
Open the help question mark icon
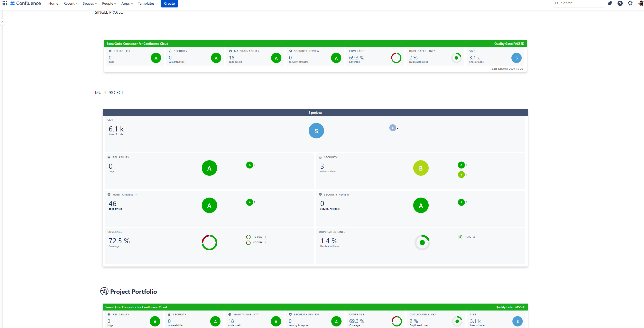pos(620,3)
